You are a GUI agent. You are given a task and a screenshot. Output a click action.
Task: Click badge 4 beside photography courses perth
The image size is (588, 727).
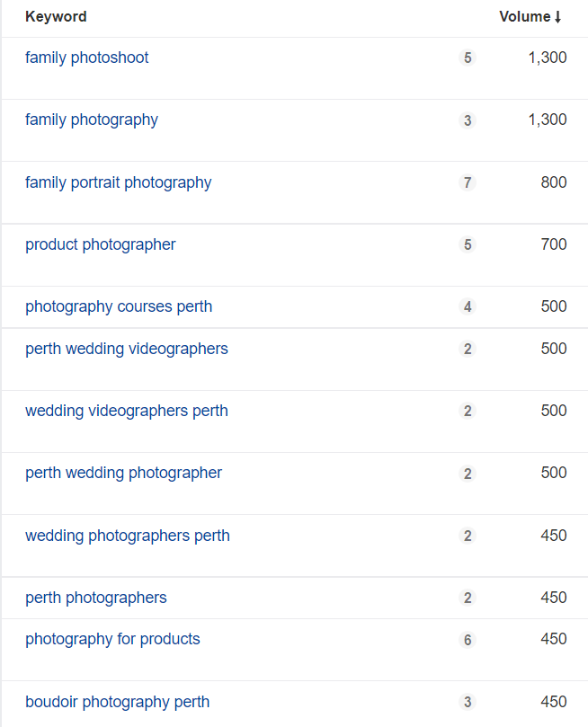(468, 307)
